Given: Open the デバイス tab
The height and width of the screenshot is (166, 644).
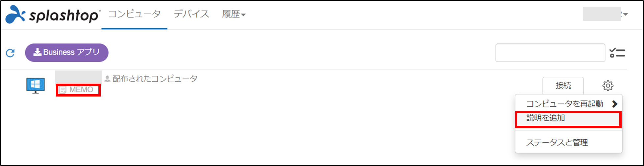Looking at the screenshot, I should (191, 14).
